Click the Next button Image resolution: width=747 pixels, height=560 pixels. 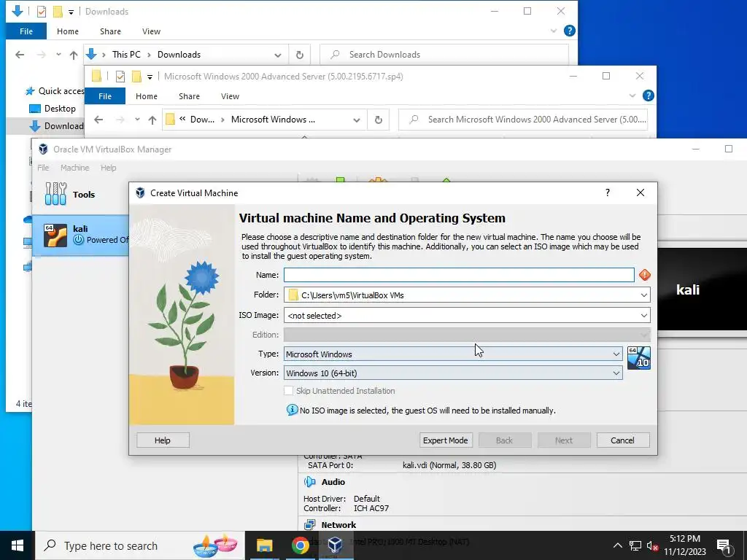click(564, 440)
